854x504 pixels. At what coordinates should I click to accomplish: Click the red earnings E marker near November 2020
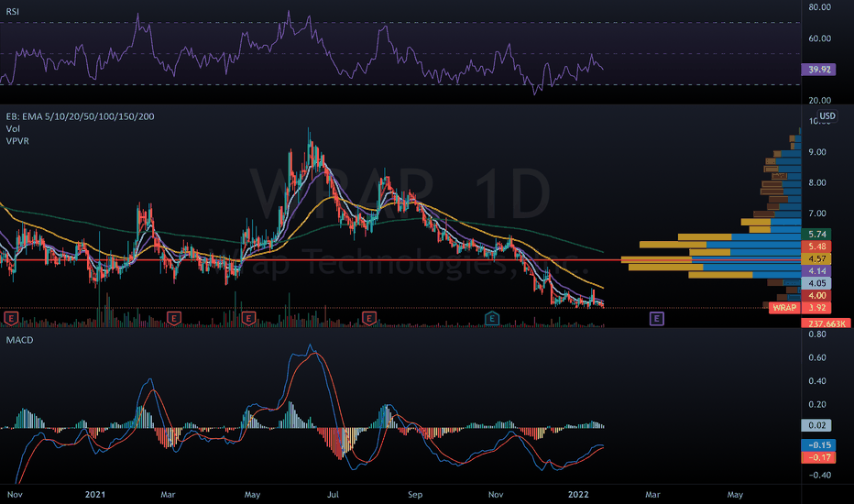coord(11,318)
